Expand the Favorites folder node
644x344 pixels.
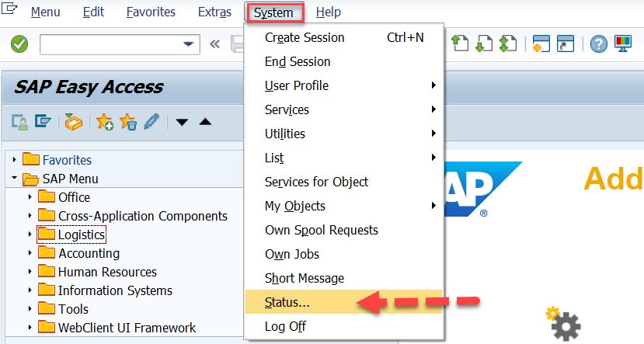tap(15, 160)
